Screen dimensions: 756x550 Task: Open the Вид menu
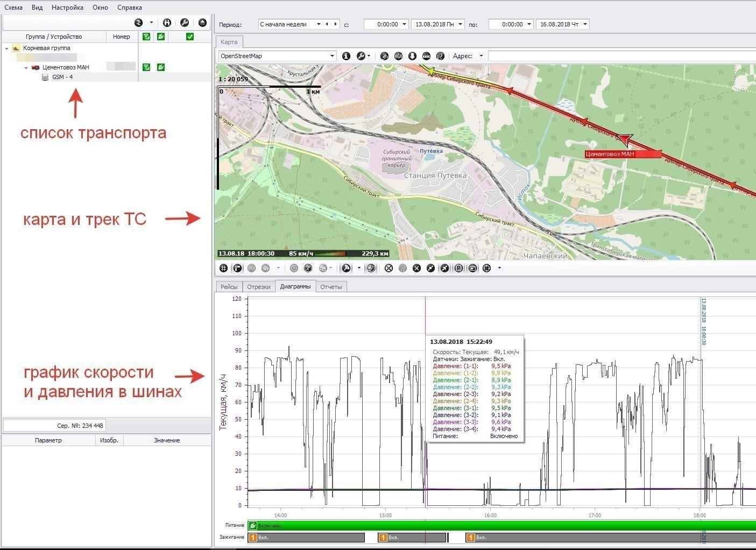pos(37,8)
